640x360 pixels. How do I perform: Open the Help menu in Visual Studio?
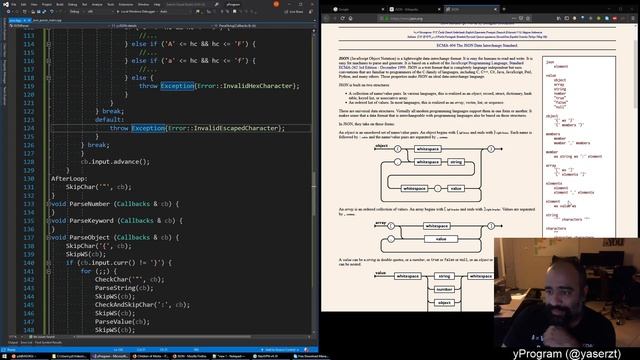pos(157,4)
